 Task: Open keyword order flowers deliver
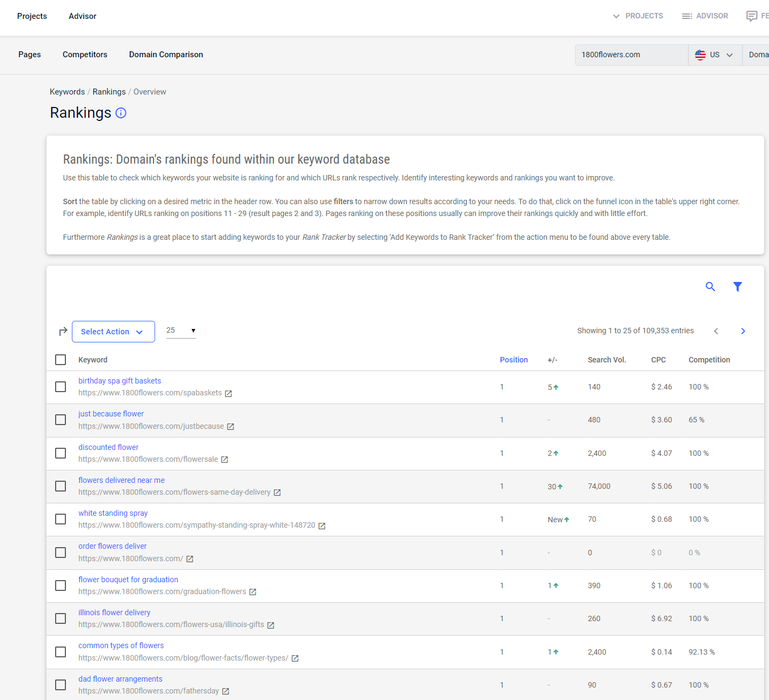point(112,546)
